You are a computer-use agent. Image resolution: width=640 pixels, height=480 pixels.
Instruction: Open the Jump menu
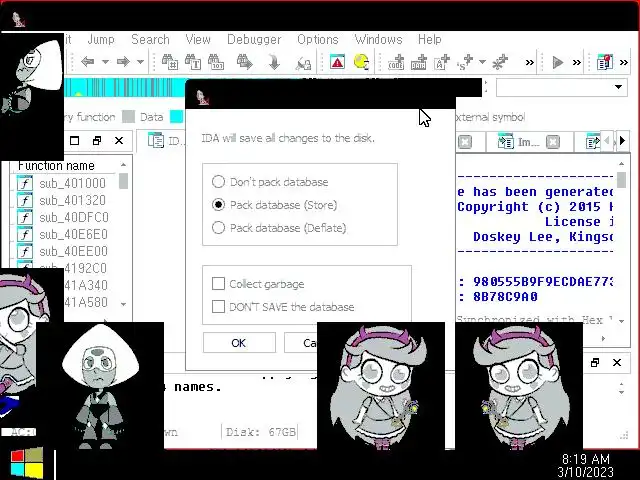click(101, 39)
